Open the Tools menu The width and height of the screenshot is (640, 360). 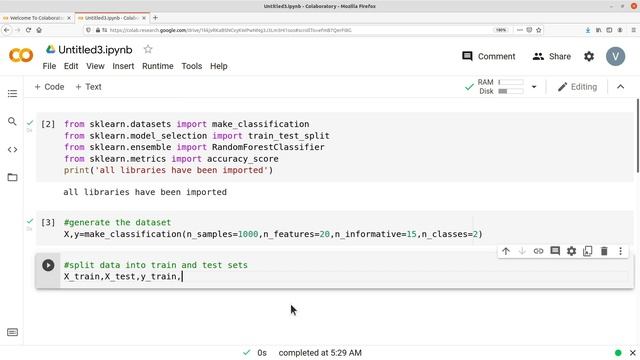point(191,66)
